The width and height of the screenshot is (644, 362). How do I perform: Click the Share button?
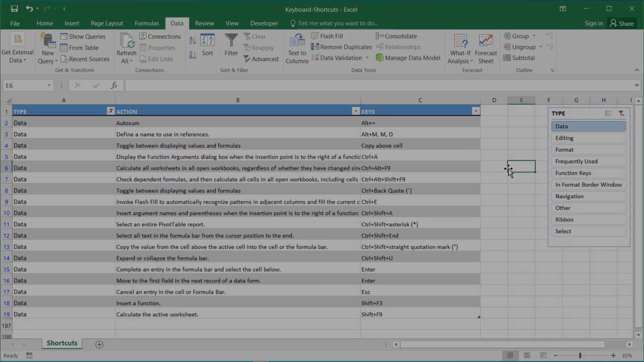622,23
